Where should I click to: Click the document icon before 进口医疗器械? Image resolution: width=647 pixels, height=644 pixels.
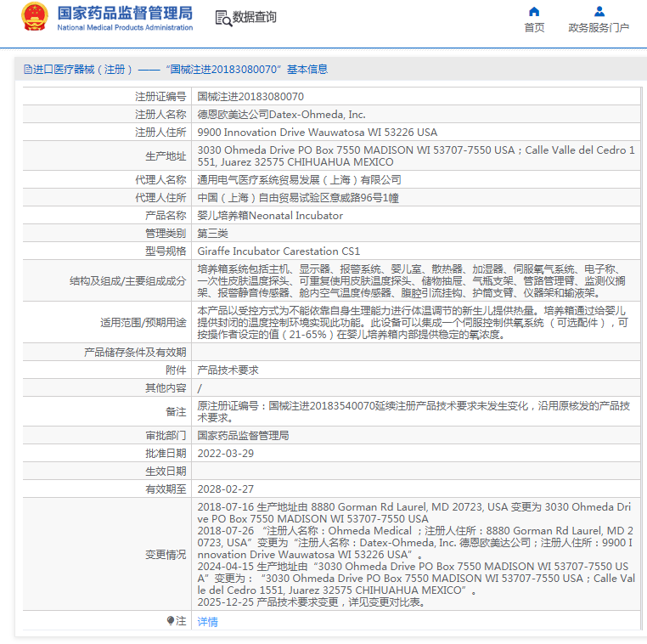tap(28, 70)
